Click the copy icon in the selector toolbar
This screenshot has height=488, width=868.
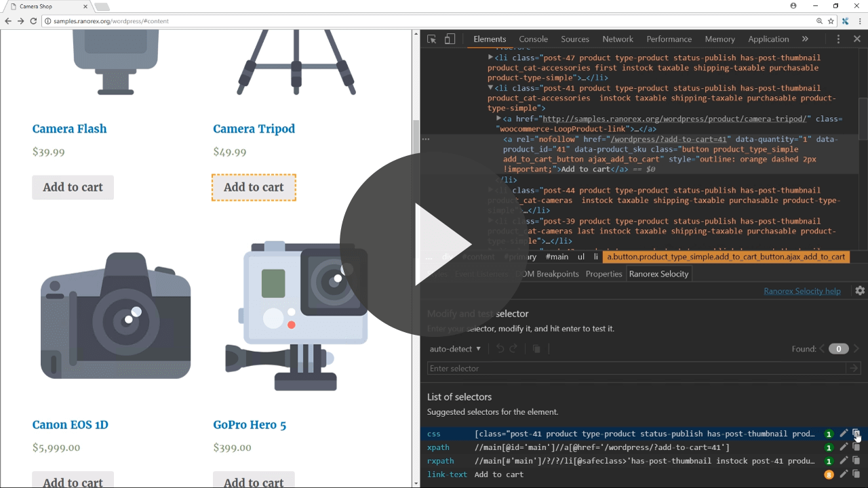click(x=536, y=349)
